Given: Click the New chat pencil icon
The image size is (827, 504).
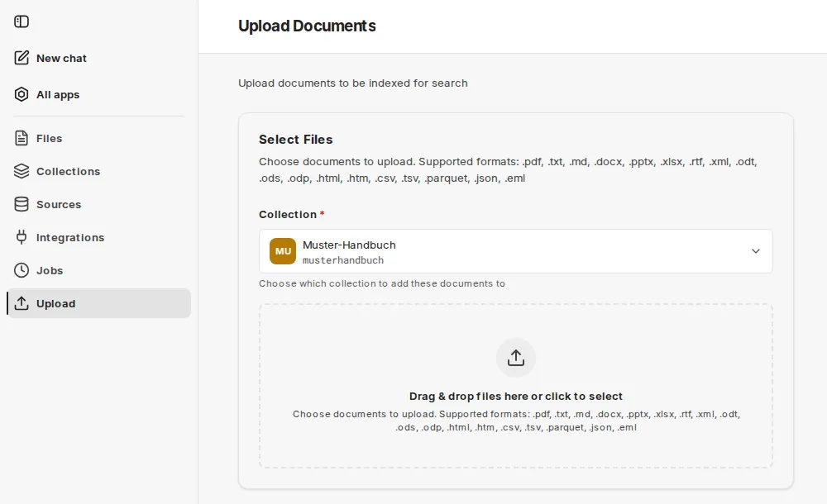Looking at the screenshot, I should pyautogui.click(x=22, y=58).
